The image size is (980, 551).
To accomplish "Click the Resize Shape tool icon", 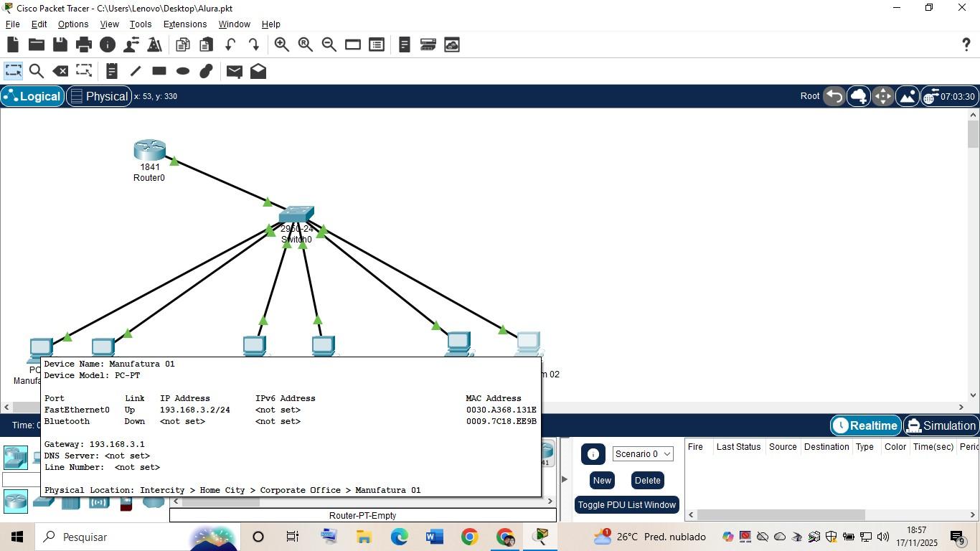I will click(x=85, y=71).
